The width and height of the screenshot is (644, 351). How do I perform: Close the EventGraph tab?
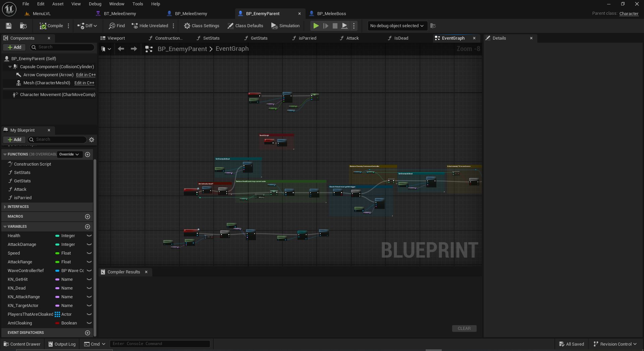[x=474, y=38]
